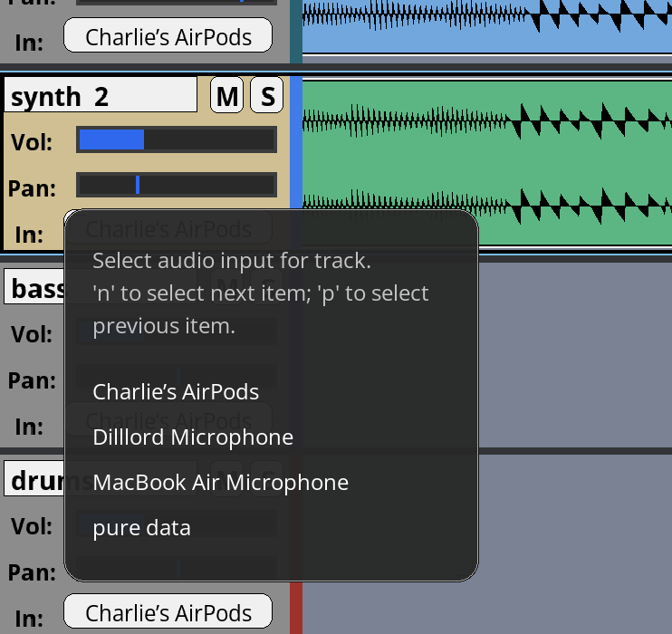Choose MacBook Air Microphone as input
This screenshot has height=634, width=672.
click(x=221, y=483)
